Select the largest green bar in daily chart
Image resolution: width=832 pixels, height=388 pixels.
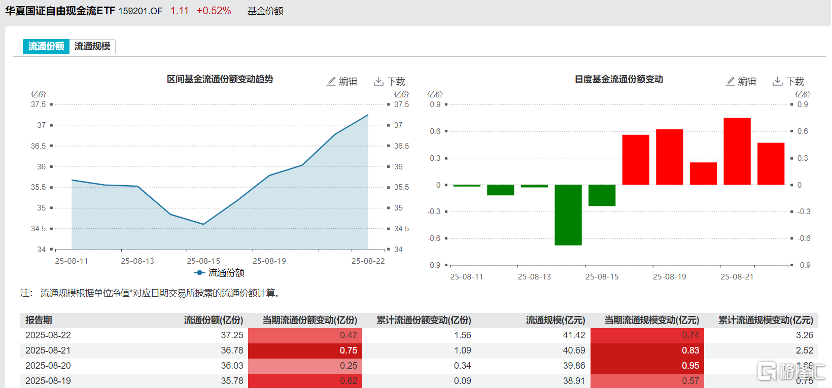coord(568,215)
